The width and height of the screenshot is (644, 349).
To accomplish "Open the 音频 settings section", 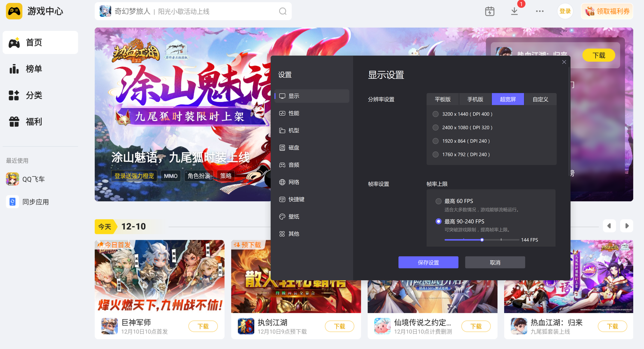I will 294,165.
